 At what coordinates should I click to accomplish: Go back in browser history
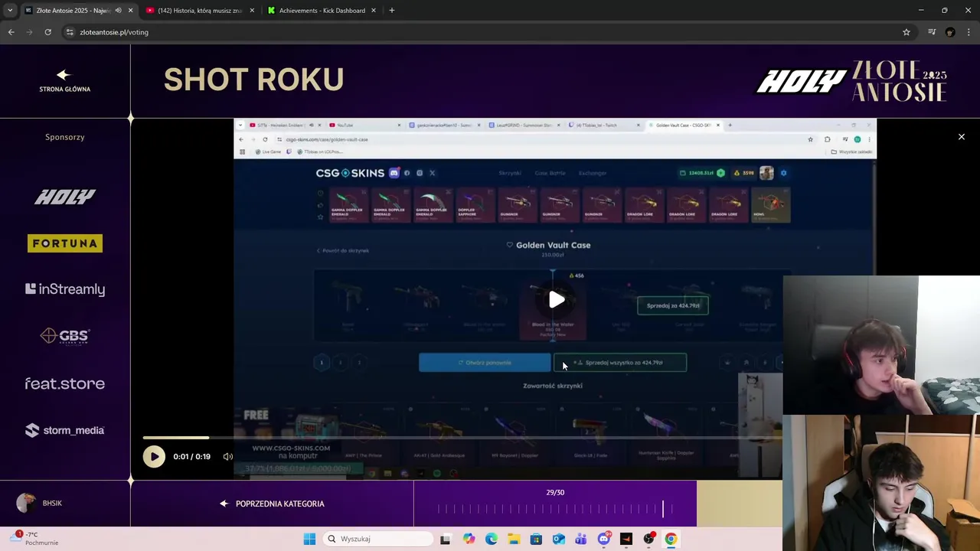click(11, 32)
